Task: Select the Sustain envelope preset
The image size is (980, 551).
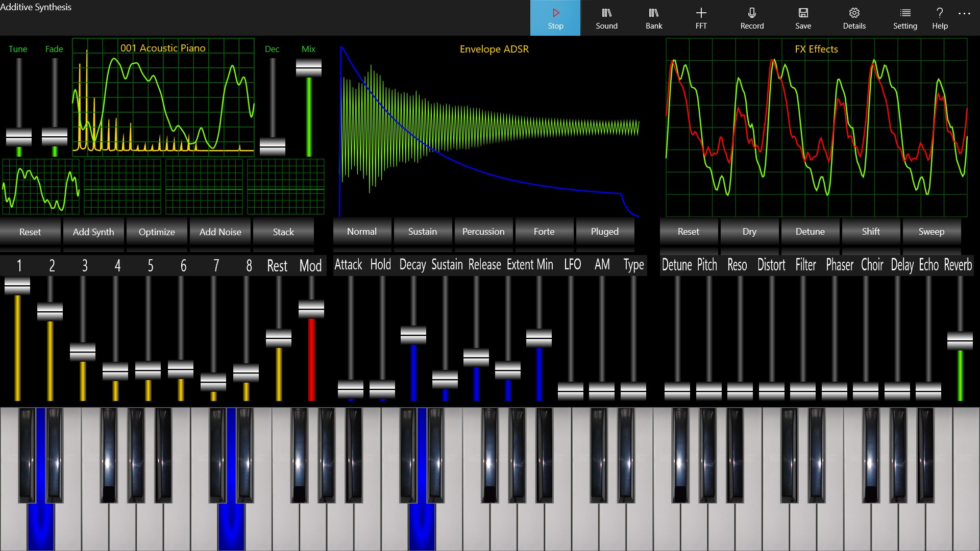Action: point(422,232)
